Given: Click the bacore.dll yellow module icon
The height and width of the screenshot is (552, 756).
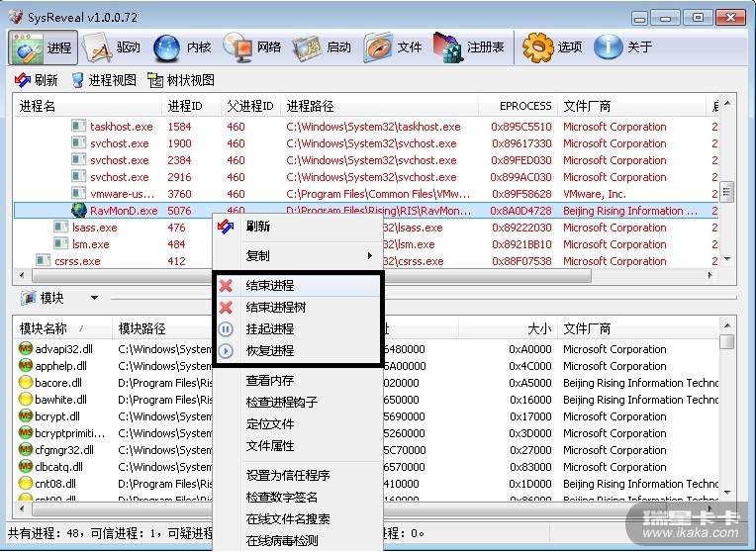Looking at the screenshot, I should click(x=25, y=382).
